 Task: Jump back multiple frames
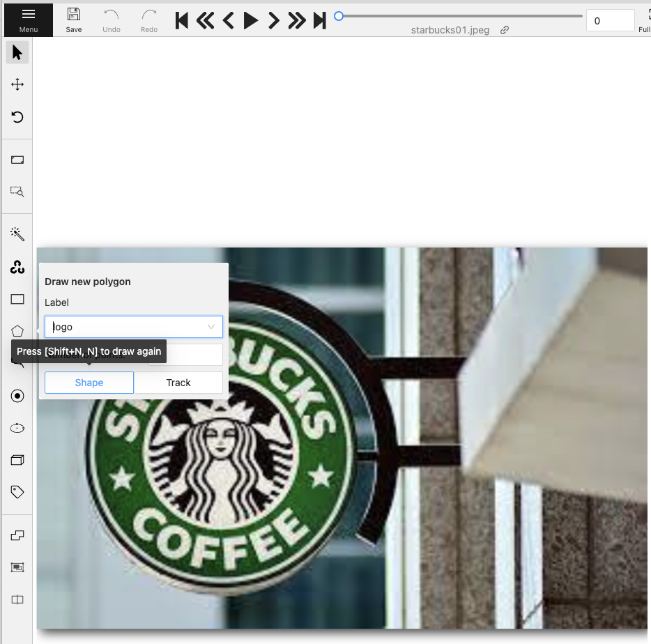[205, 20]
